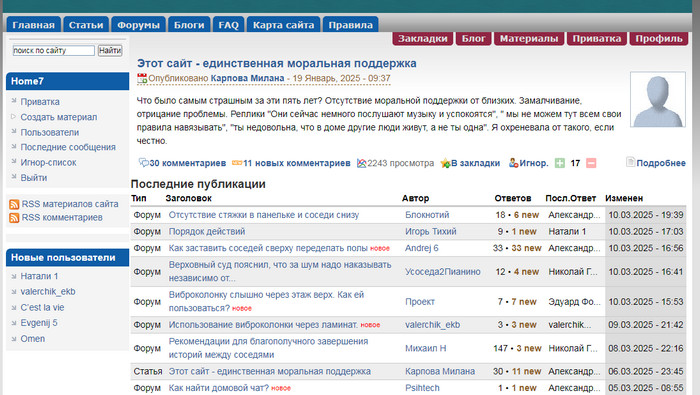Open the Материалы user tab
The image size is (700, 395).
529,38
